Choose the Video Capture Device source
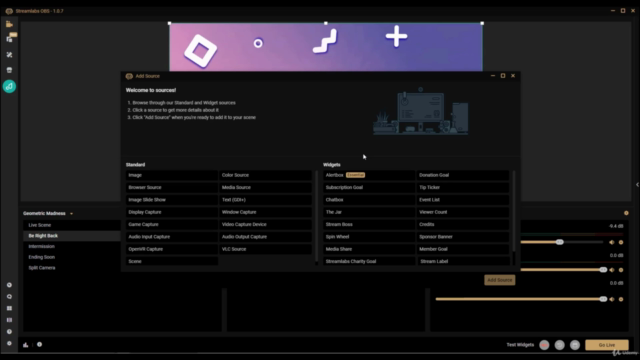 point(265,224)
